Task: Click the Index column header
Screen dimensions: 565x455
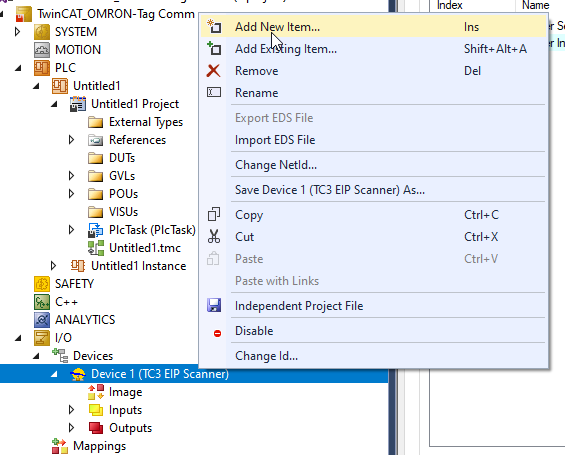Action: [x=449, y=5]
